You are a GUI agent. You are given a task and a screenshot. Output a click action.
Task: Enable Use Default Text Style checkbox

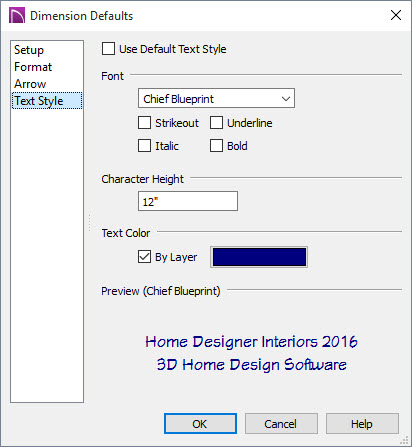tap(108, 49)
